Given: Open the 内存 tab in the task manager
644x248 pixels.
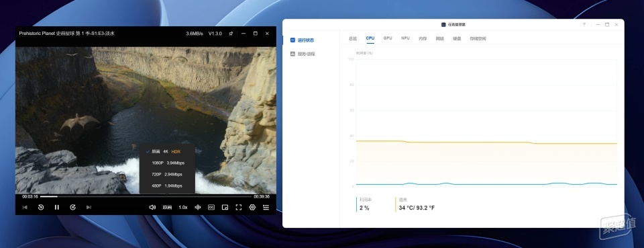Looking at the screenshot, I should click(x=423, y=38).
